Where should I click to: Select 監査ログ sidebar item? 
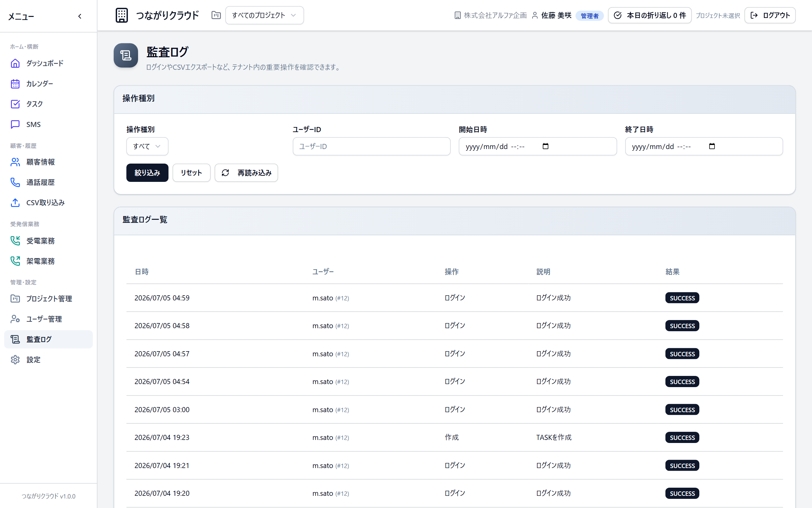point(48,339)
